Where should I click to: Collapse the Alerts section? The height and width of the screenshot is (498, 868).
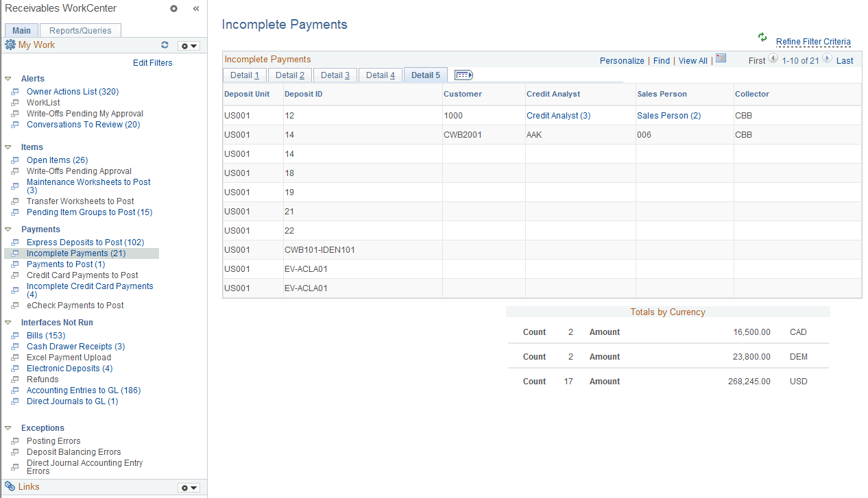8,77
